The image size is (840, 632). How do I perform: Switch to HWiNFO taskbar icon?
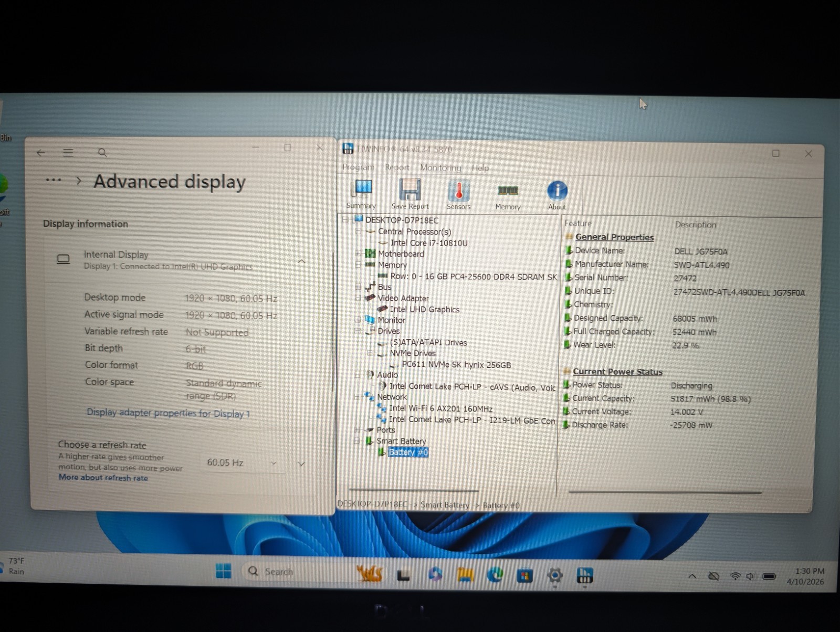pos(585,576)
